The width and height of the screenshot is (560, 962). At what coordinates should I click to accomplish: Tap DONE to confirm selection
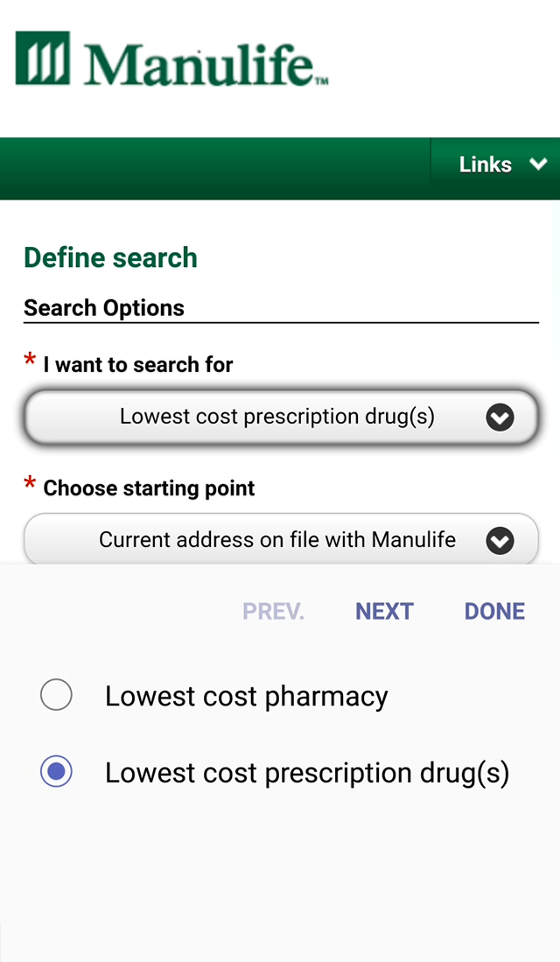coord(494,611)
